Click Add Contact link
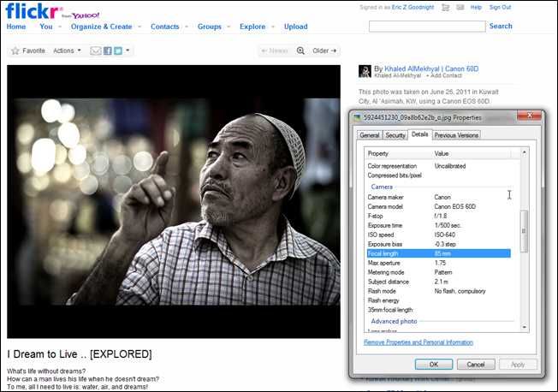Image resolution: width=558 pixels, height=392 pixels. pos(446,75)
